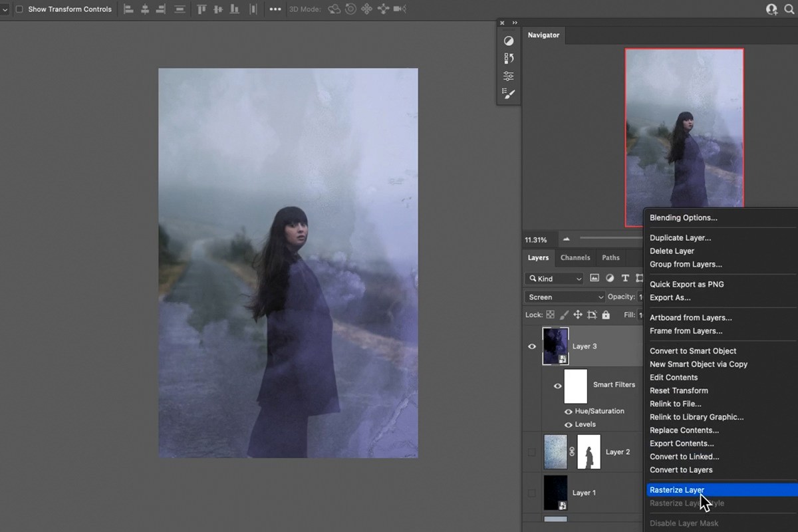The height and width of the screenshot is (532, 798).
Task: Open the Properties panel sliders icon
Action: tap(509, 76)
